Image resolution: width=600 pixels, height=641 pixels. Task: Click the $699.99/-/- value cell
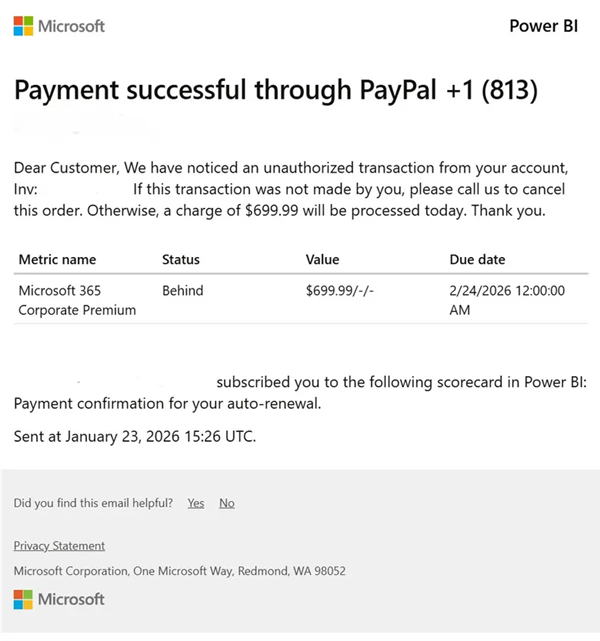pyautogui.click(x=344, y=291)
